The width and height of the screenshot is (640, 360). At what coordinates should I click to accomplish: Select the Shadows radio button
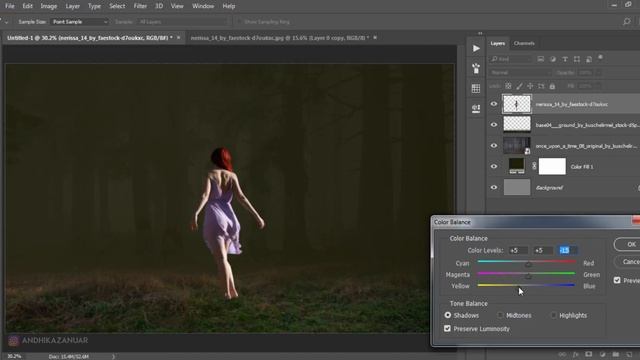(x=448, y=315)
